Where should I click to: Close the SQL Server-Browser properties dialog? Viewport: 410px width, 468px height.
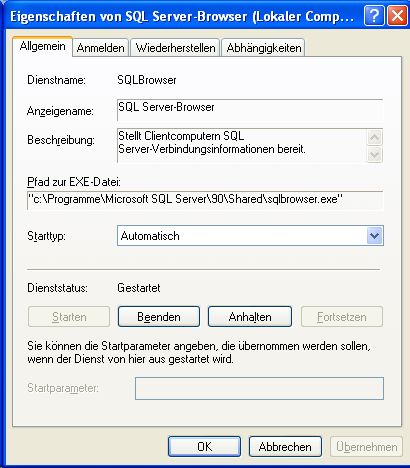397,15
